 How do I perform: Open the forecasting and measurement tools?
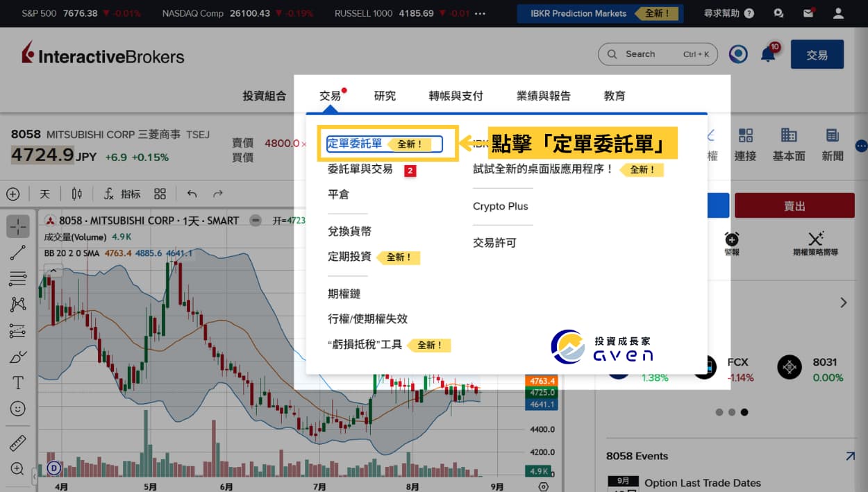point(18,331)
